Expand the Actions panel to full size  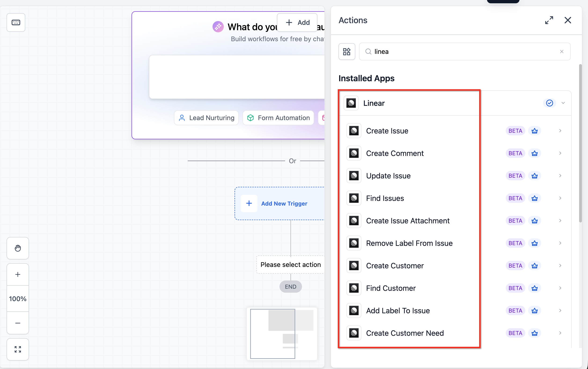pos(549,20)
